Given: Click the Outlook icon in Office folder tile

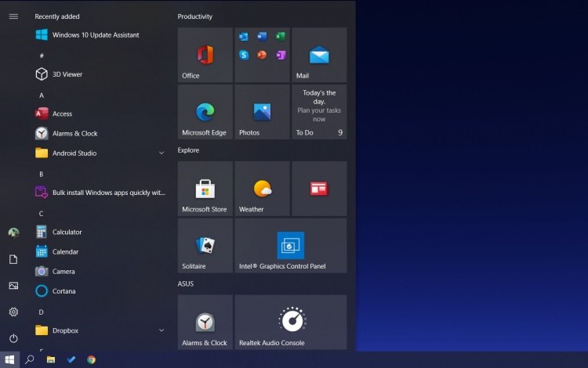Looking at the screenshot, I should coord(243,36).
